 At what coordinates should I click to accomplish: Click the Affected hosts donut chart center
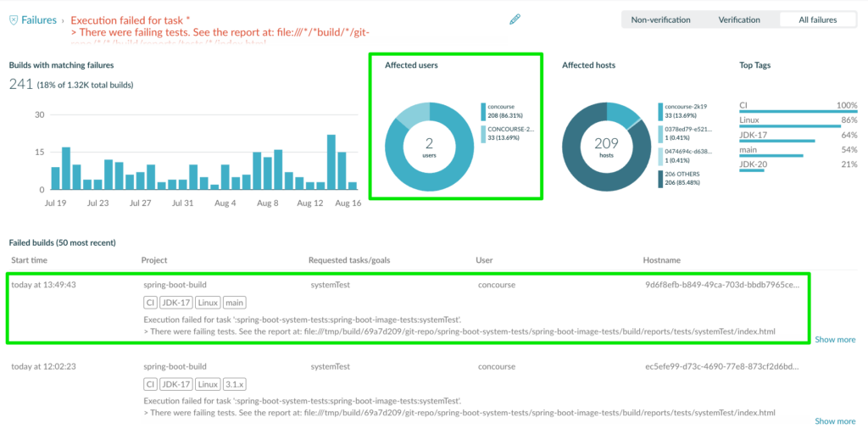click(607, 147)
